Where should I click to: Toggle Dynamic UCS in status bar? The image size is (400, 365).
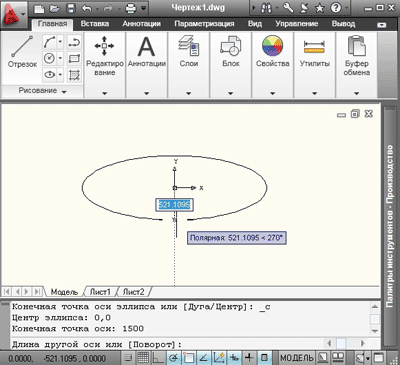(x=219, y=358)
